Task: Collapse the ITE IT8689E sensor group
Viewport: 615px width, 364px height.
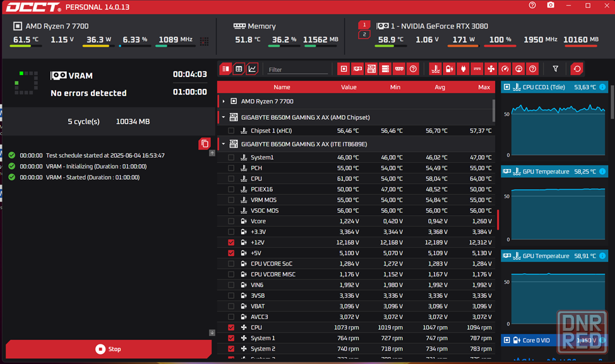Action: click(224, 144)
